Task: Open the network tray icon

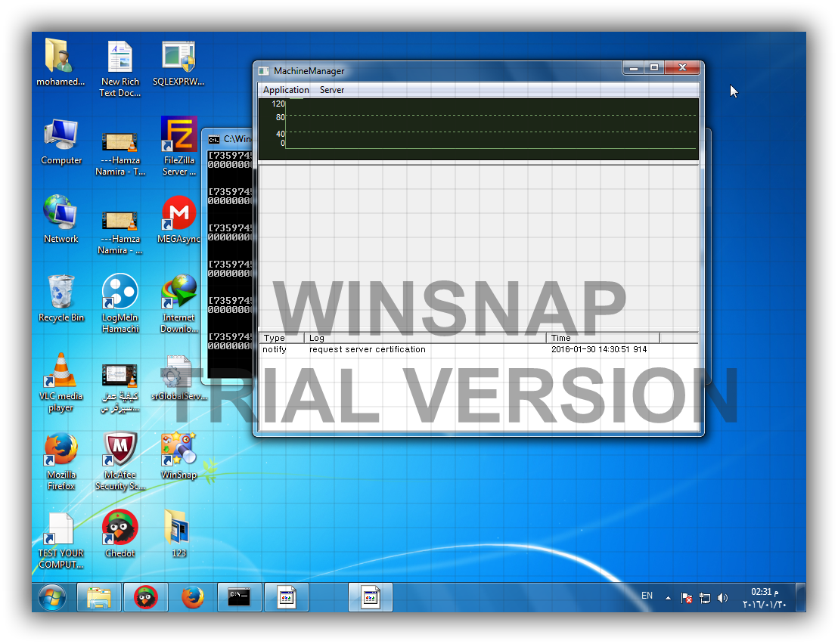Action: (x=705, y=598)
